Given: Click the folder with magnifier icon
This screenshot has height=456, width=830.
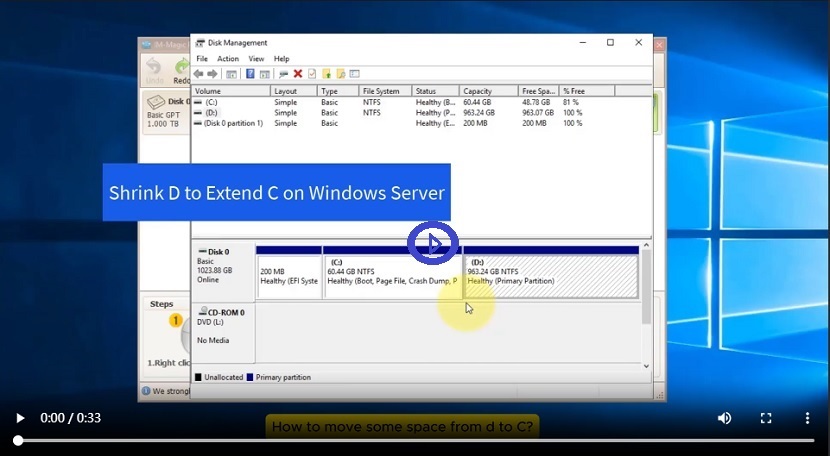Looking at the screenshot, I should pos(340,74).
